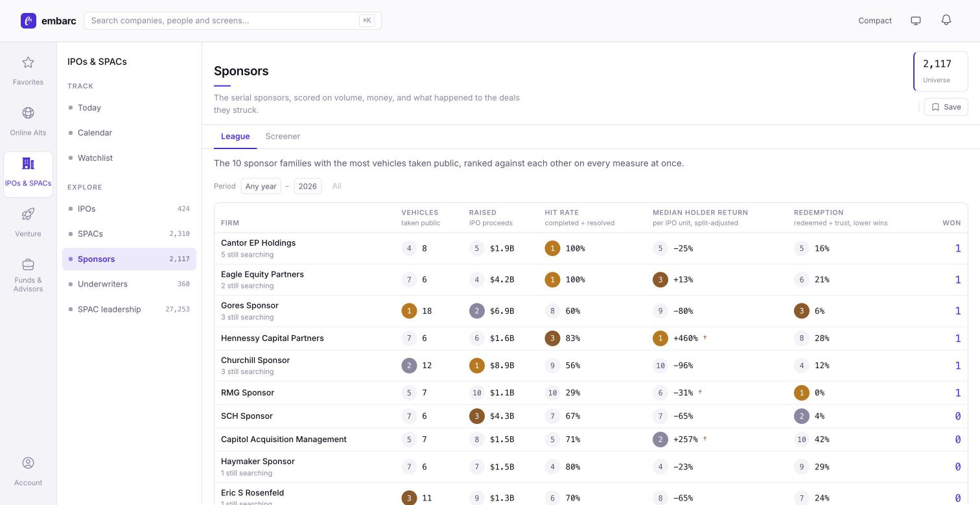Click the notifications bell icon
This screenshot has height=505, width=980.
click(946, 20)
